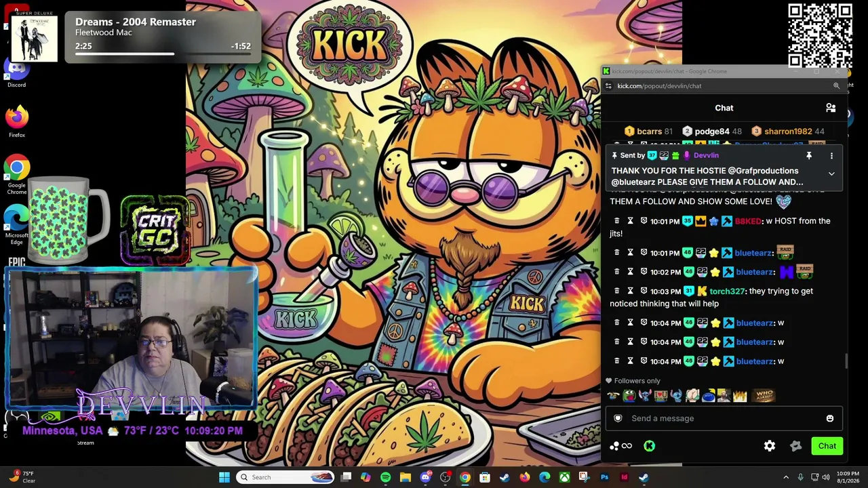
Task: Click the chat identity badge in message box
Action: click(x=618, y=418)
